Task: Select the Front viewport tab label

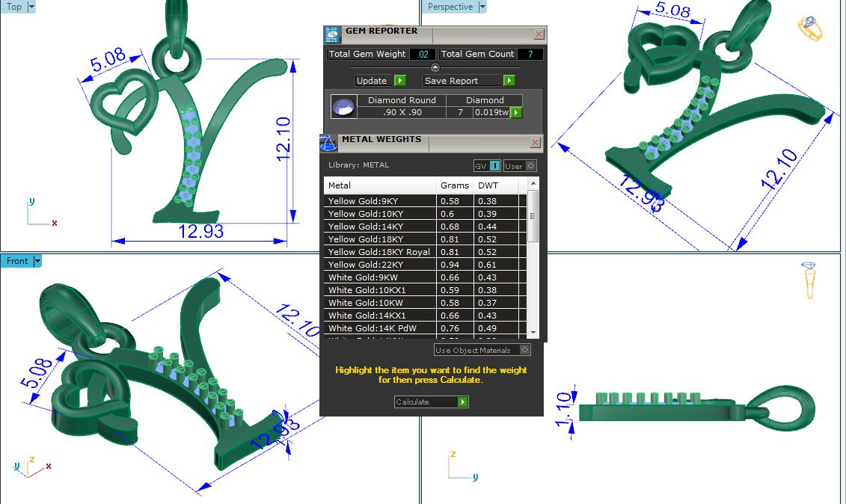Action: pos(16,261)
